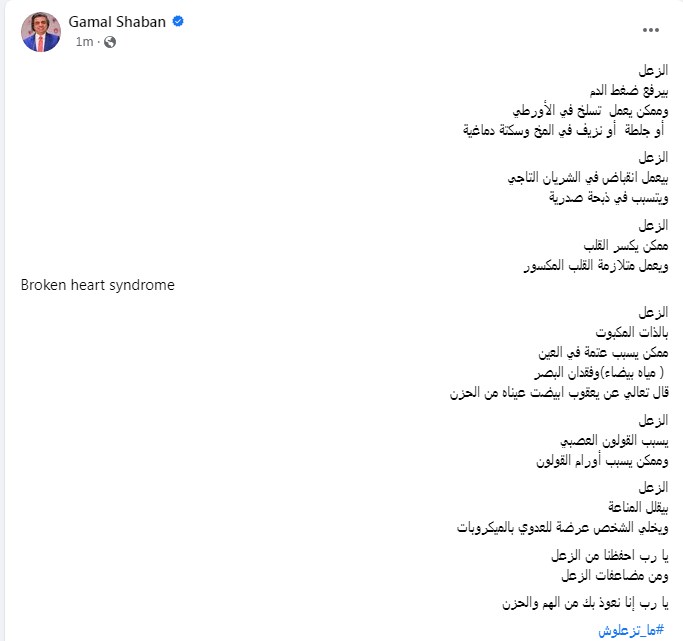
Task: Click the line "بيقلل المناعة"
Action: coord(632,508)
